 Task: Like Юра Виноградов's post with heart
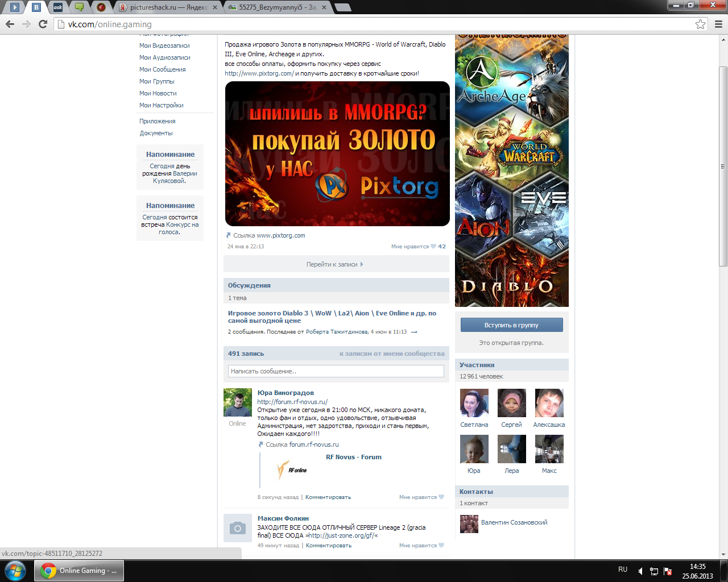(x=441, y=497)
